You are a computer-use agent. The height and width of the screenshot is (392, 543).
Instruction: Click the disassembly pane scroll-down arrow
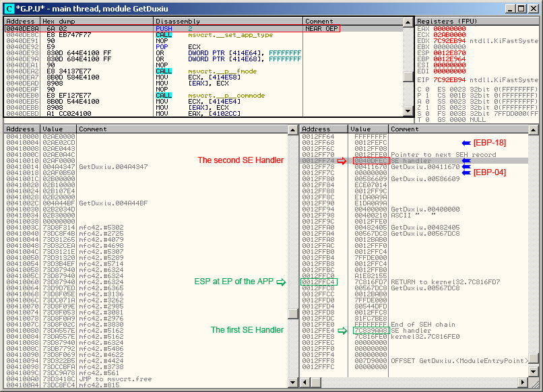tap(408, 112)
